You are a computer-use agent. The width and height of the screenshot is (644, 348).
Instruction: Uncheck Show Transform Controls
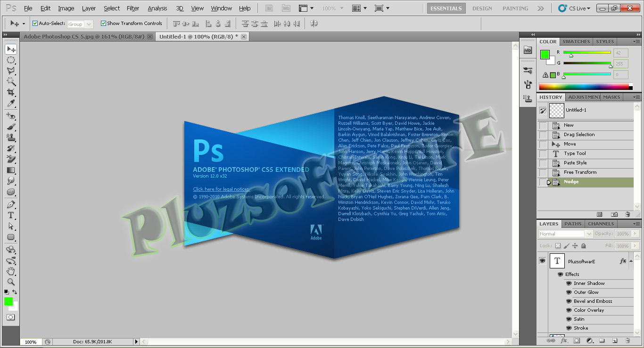pos(103,23)
